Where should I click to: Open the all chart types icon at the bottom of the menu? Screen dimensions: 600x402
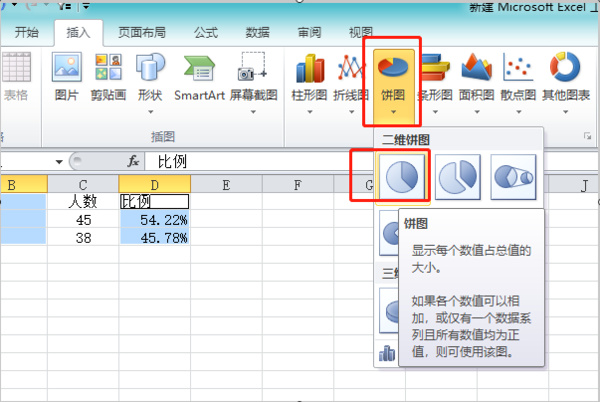point(387,353)
